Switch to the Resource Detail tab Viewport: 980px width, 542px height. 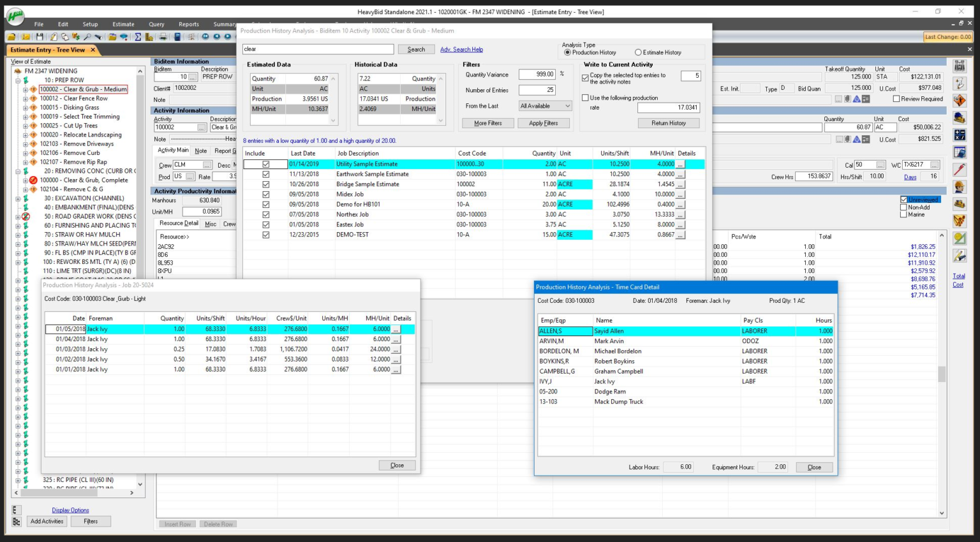[177, 224]
